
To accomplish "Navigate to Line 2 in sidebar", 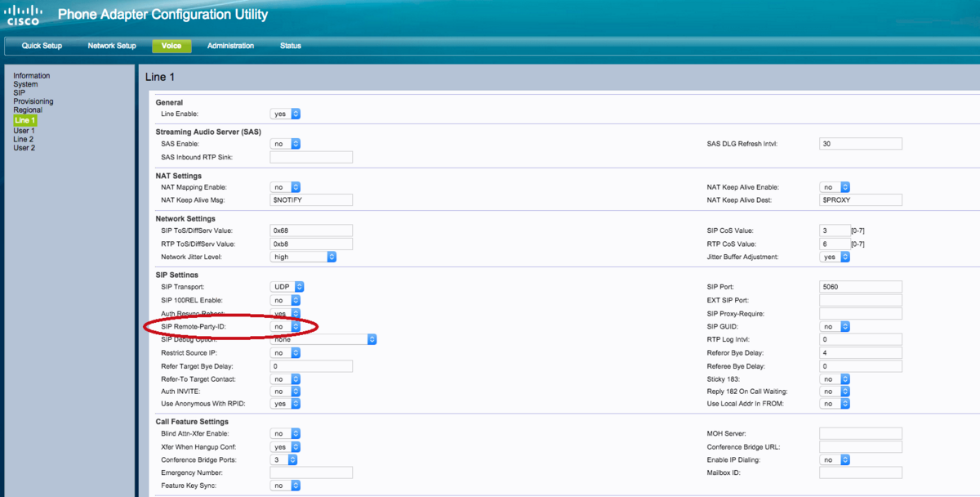I will pyautogui.click(x=24, y=139).
